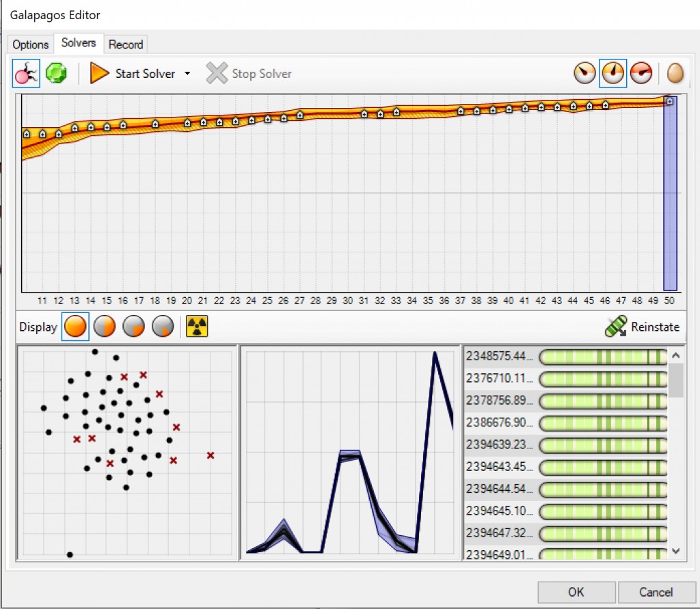Click the orange Start Solver play icon

tap(100, 73)
